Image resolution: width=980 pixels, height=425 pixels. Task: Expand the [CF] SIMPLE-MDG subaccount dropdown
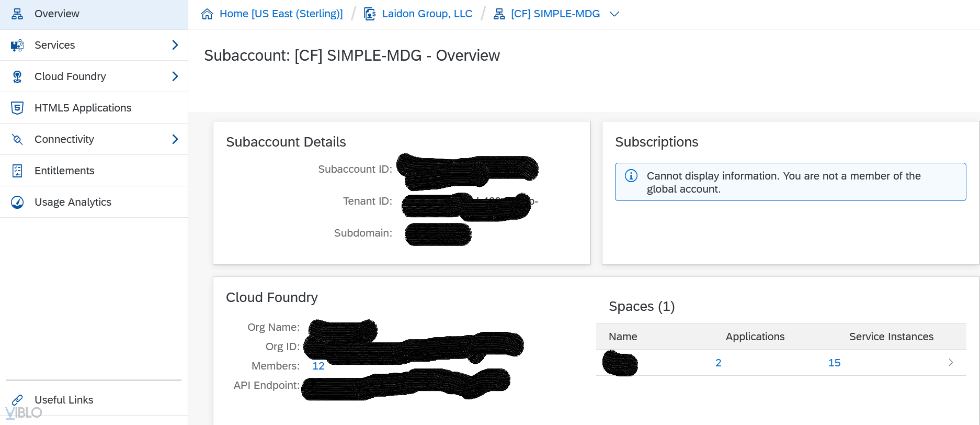[x=614, y=14]
